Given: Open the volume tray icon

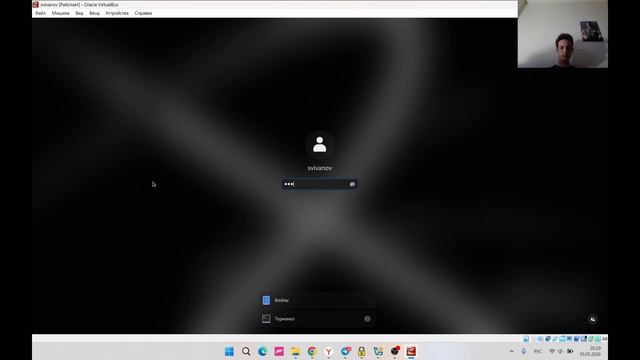Looking at the screenshot, I should [x=560, y=351].
